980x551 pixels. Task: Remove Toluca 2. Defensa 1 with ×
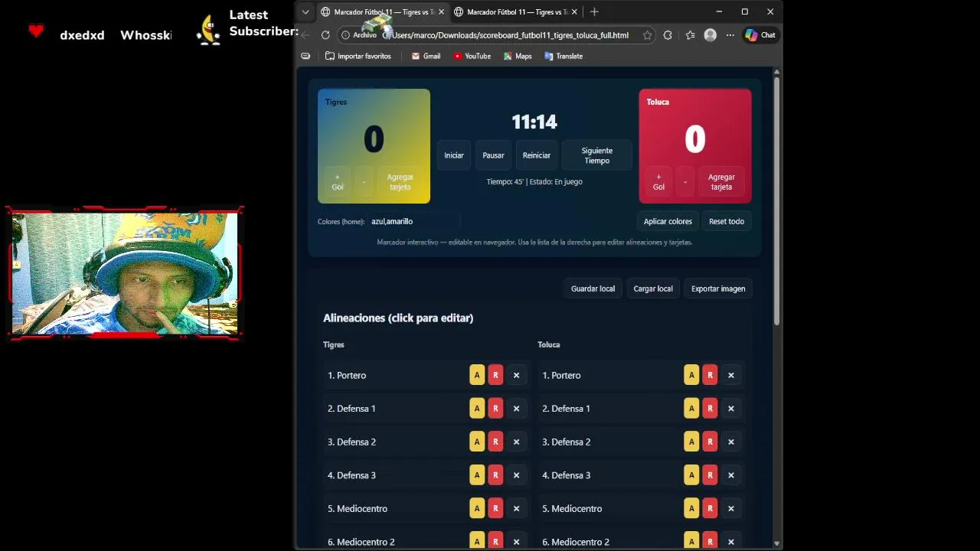pyautogui.click(x=730, y=409)
